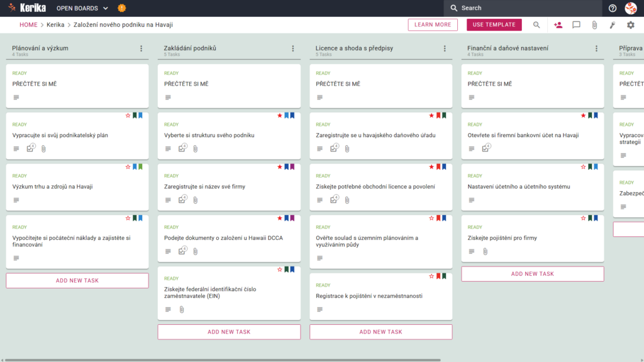Open card Podejte dokumenty o založení u Hawaii DCCA

229,238
